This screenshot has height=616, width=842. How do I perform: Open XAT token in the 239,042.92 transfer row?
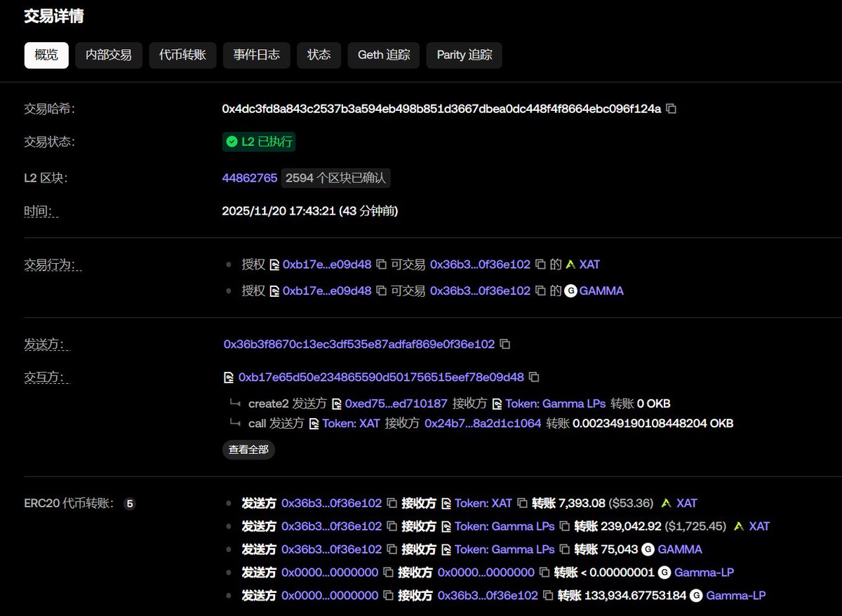click(759, 526)
